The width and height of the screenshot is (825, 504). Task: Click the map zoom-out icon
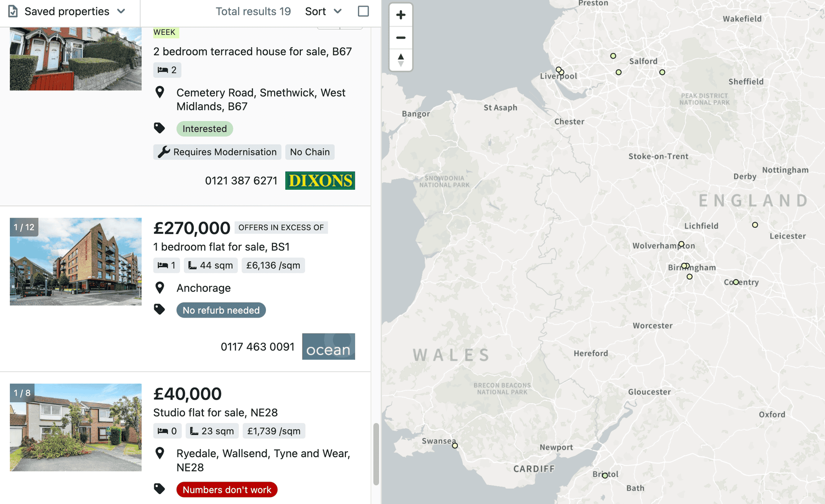(x=401, y=37)
